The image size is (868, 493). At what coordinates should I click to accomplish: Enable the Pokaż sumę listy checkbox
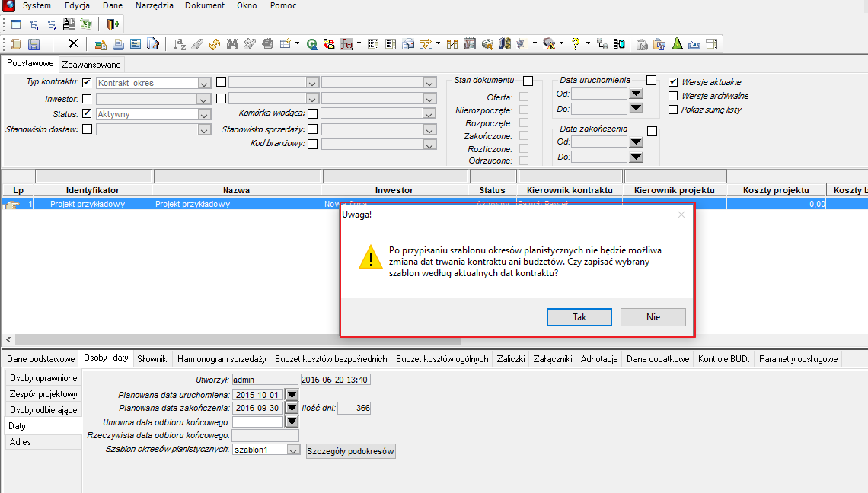(673, 110)
